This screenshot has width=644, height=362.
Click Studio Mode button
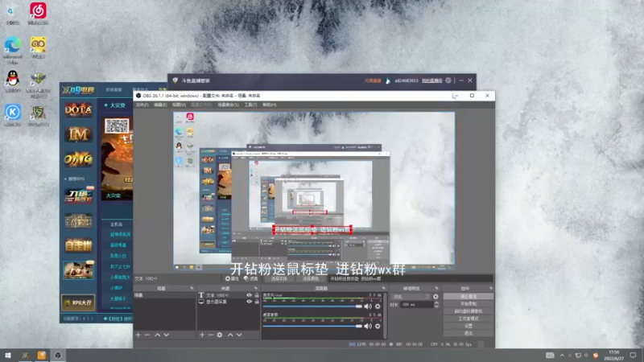pyautogui.click(x=469, y=319)
